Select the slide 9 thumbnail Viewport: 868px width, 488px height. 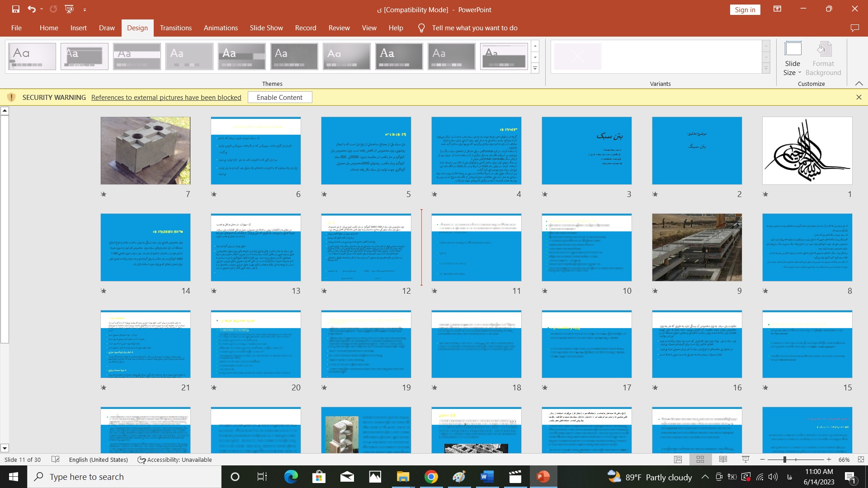click(697, 247)
